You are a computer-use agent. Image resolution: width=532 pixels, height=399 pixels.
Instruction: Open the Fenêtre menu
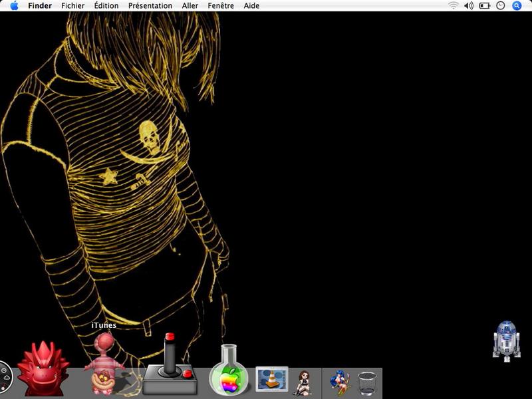click(221, 5)
